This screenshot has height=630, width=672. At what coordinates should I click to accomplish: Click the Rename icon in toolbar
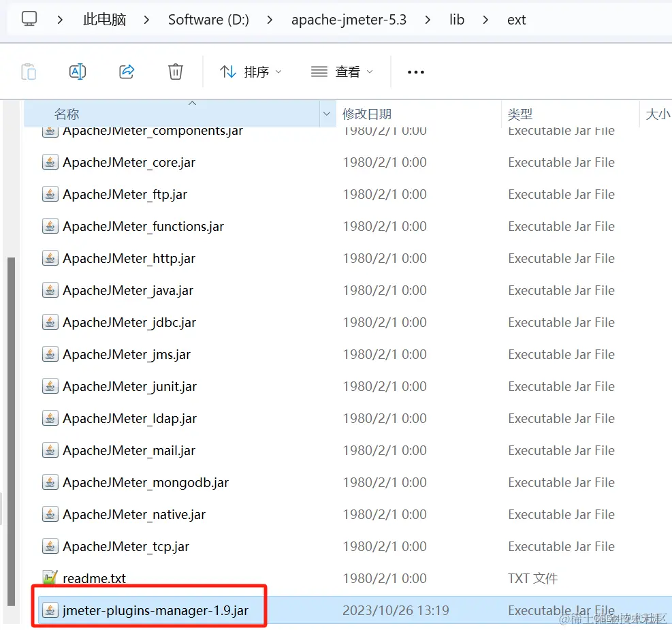(78, 72)
